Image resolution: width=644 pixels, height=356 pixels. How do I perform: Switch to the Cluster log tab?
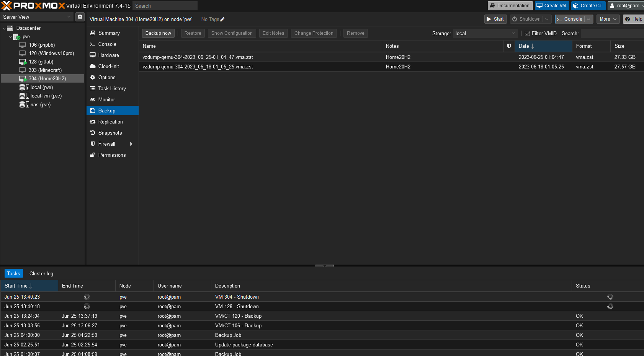pos(41,273)
